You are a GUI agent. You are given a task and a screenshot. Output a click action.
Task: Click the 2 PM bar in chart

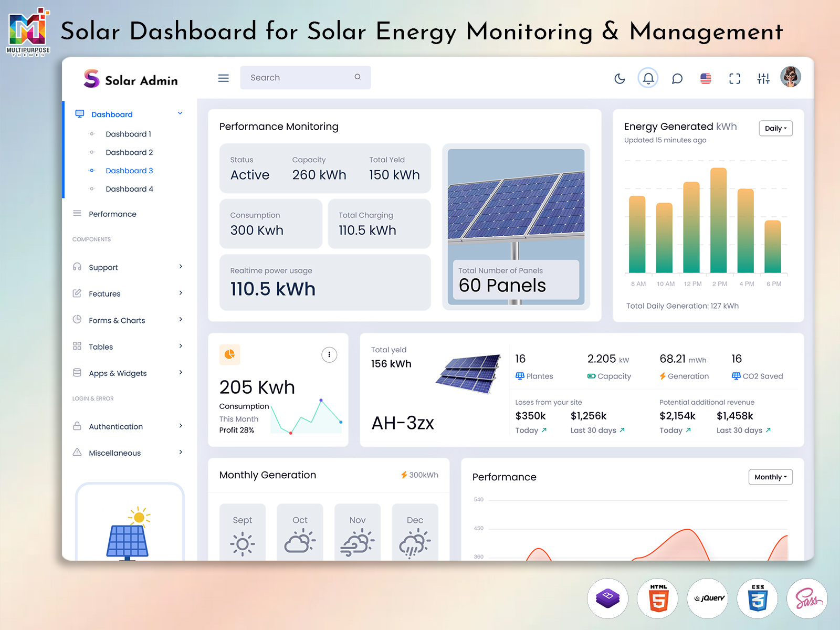click(719, 220)
